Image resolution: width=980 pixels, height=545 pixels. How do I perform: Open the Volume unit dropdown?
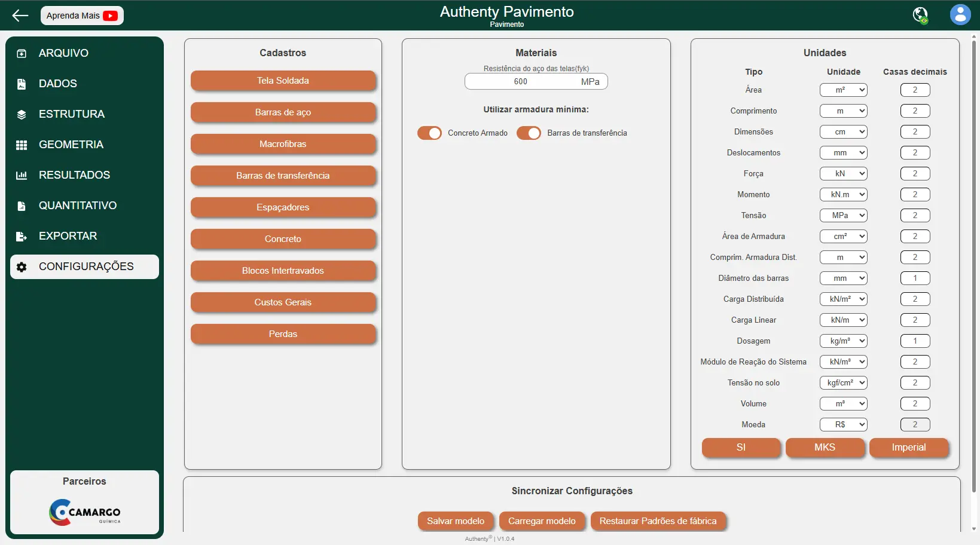click(x=844, y=403)
